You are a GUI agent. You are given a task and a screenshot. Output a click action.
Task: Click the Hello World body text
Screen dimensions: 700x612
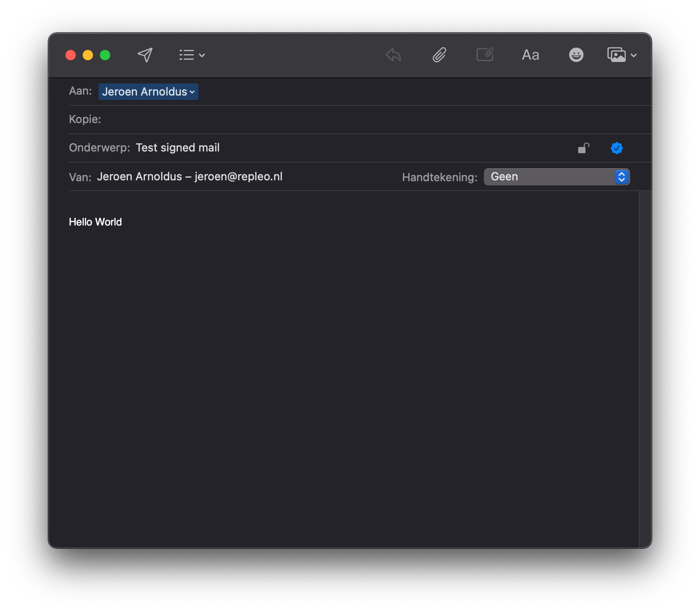95,222
